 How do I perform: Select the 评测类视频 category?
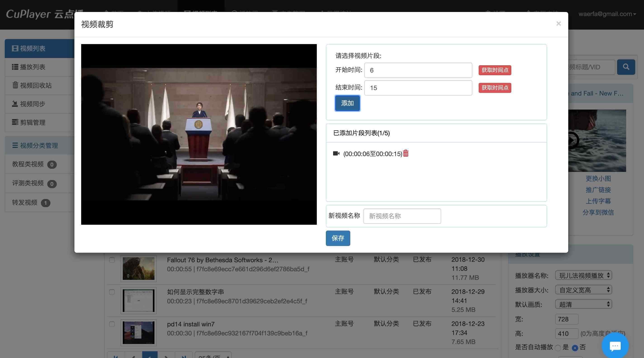[40, 183]
